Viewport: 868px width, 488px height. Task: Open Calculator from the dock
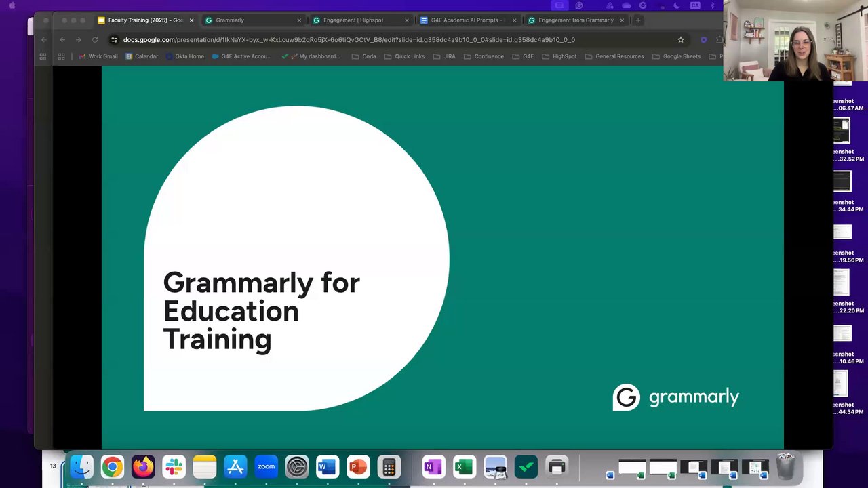tap(389, 467)
